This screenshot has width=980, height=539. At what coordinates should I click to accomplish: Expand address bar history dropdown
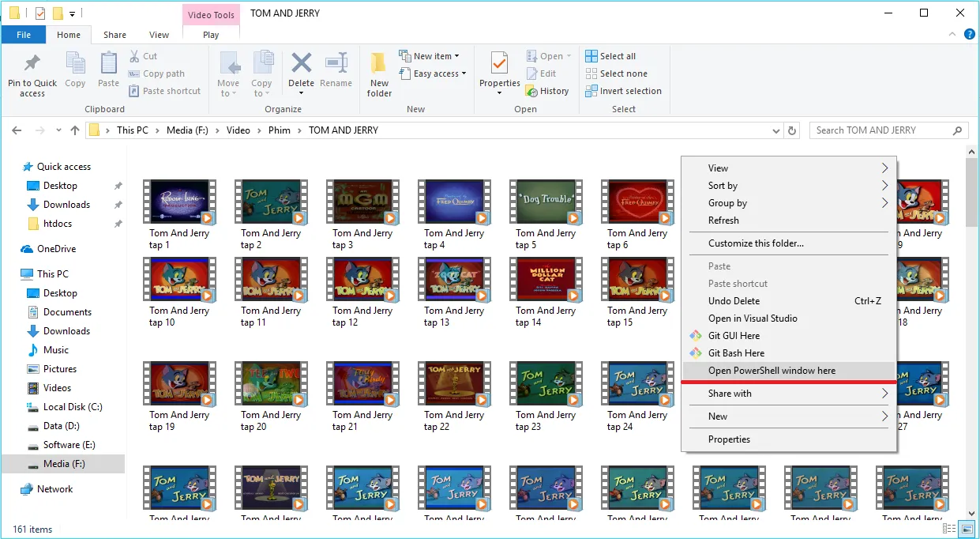point(776,130)
